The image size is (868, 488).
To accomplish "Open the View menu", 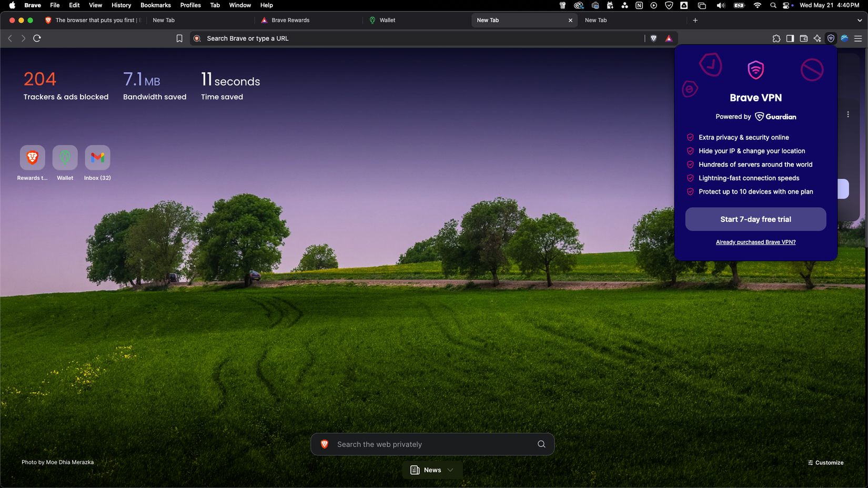I will (x=95, y=5).
